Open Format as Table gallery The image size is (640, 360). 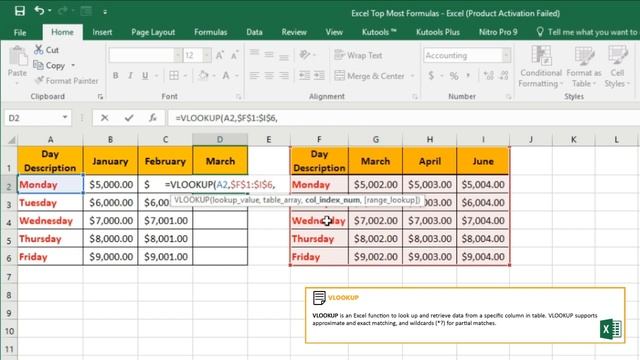point(584,67)
